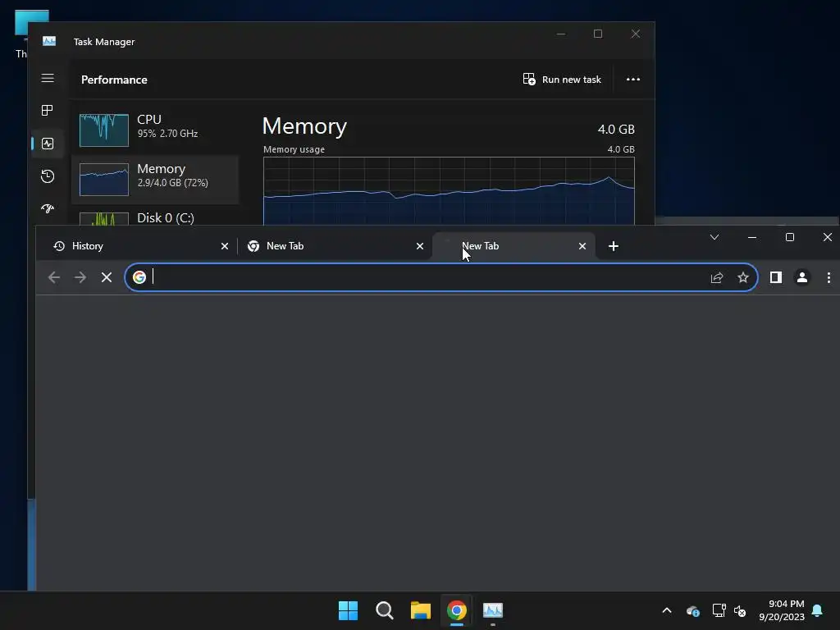
Task: Click Chrome icon in taskbar
Action: point(457,610)
